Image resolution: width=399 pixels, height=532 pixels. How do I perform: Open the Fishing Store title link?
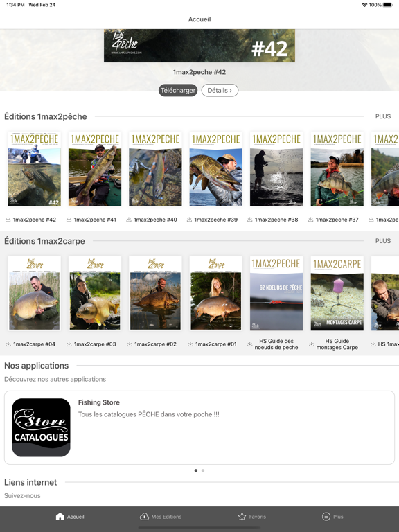[99, 402]
